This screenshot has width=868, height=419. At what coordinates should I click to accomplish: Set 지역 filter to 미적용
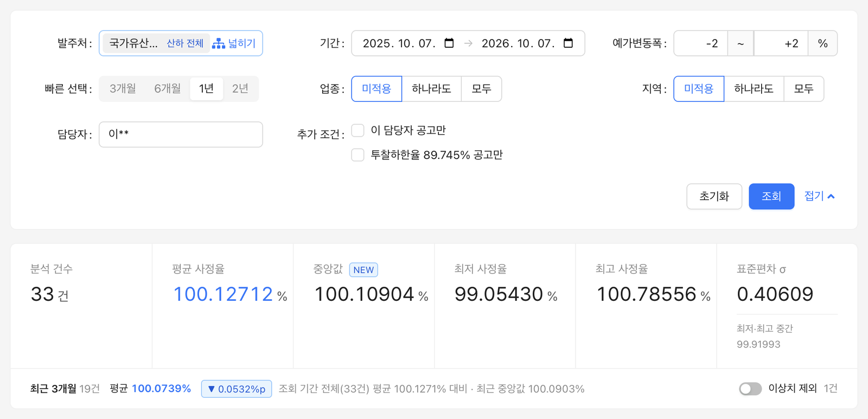(x=699, y=89)
